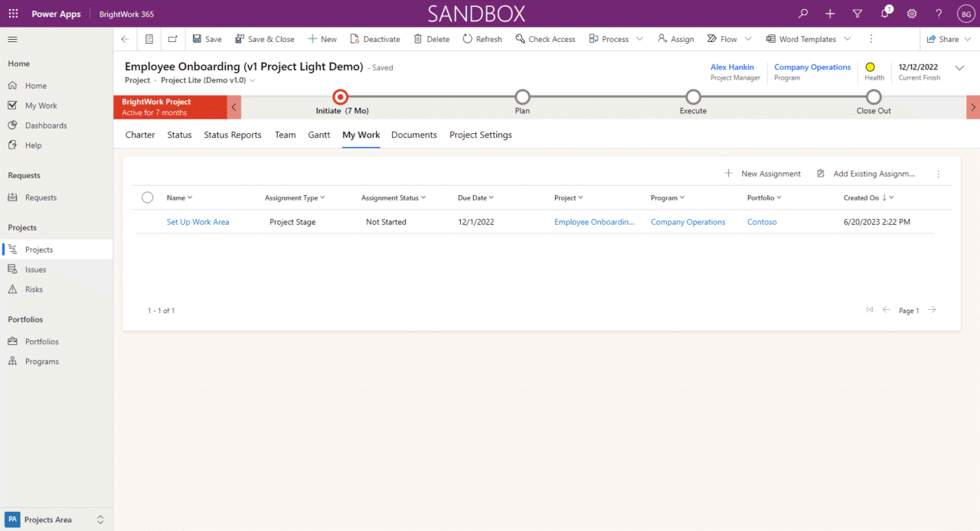
Task: Open the Set Up Work Area link
Action: [198, 222]
